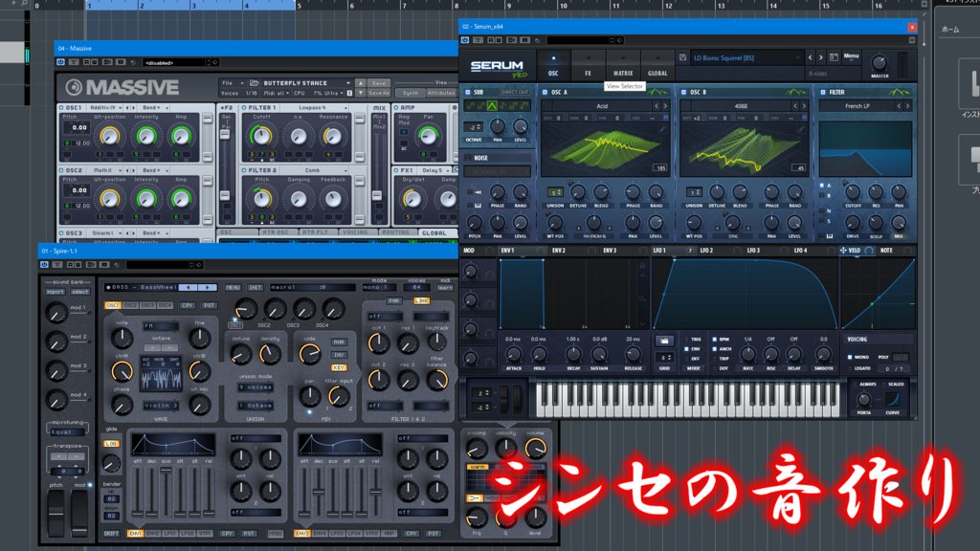Open Massive OSC2 Math II wavetable dropdown
980x551 pixels.
click(x=104, y=170)
